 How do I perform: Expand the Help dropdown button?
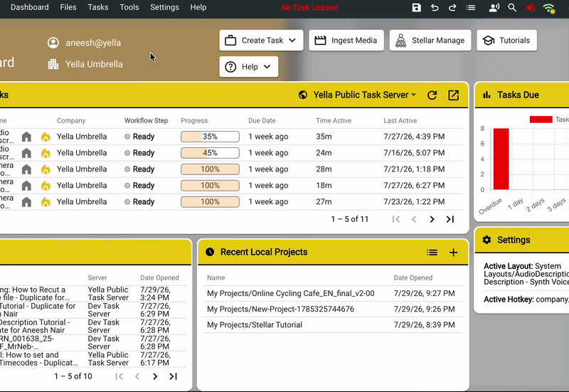[248, 67]
